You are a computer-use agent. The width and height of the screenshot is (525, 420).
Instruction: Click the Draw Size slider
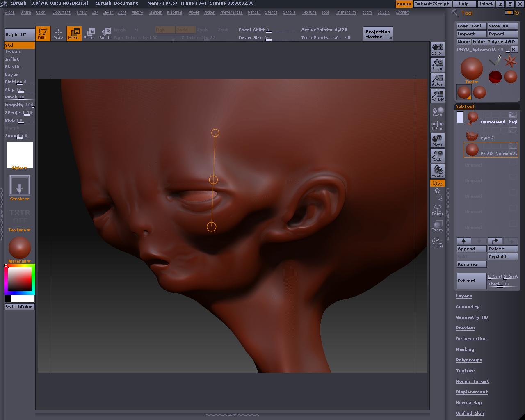point(268,38)
